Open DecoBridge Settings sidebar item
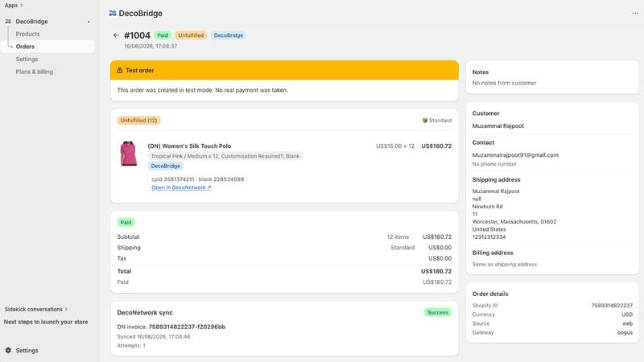This screenshot has width=644, height=362. pyautogui.click(x=27, y=59)
